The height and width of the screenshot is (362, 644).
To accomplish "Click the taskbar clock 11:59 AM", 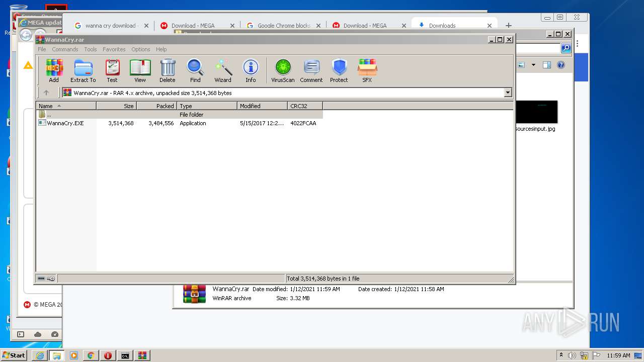I will pyautogui.click(x=618, y=355).
